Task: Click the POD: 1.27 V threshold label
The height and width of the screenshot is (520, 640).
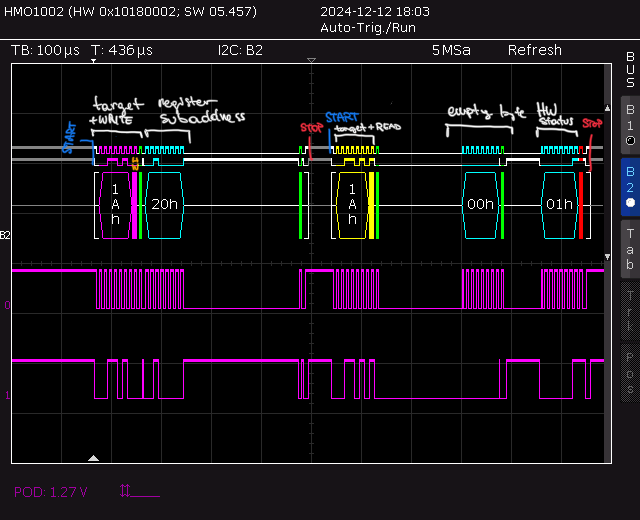Action: point(51,491)
